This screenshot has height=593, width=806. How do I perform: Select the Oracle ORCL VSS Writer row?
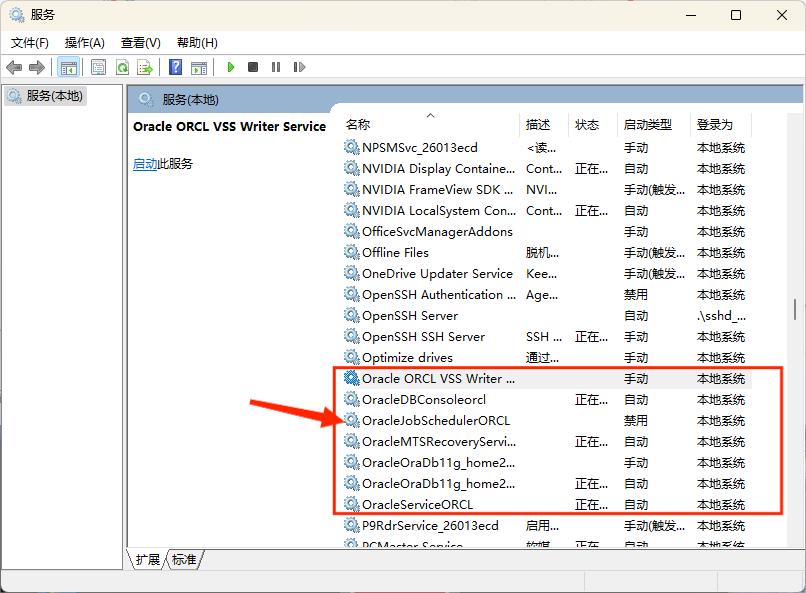[547, 379]
